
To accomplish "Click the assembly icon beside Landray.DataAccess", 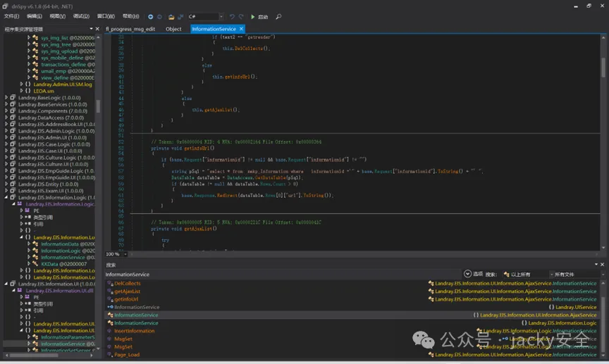I will pyautogui.click(x=13, y=118).
